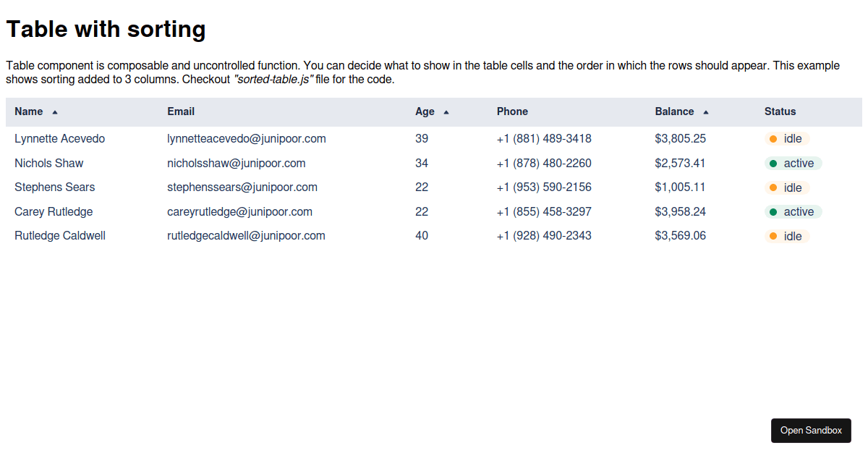
Task: Select the Phone column header
Action: (512, 111)
